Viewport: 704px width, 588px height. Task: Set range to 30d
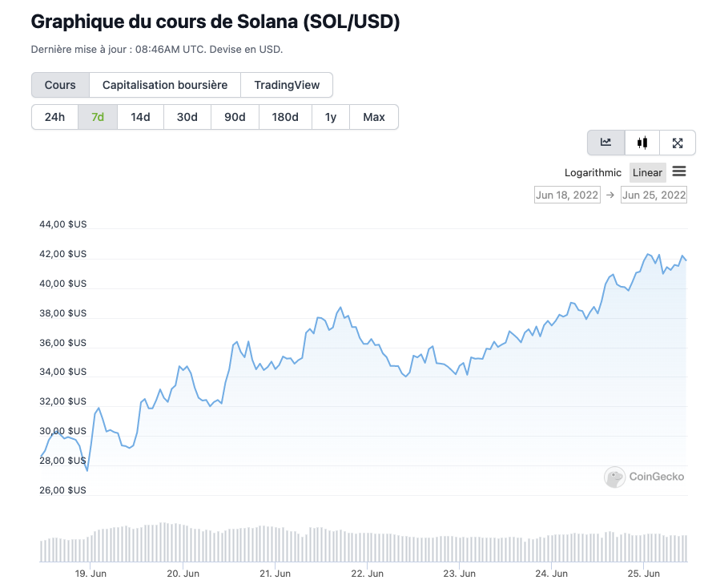click(x=187, y=117)
